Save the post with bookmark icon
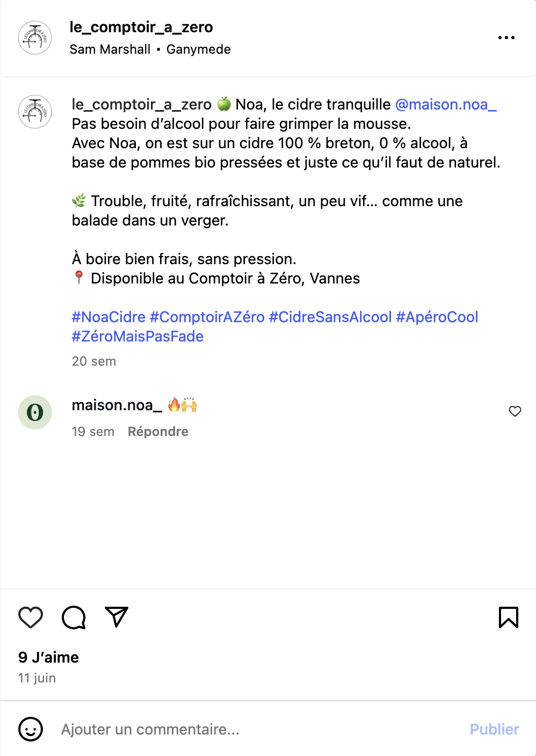The image size is (536, 756). click(x=508, y=617)
